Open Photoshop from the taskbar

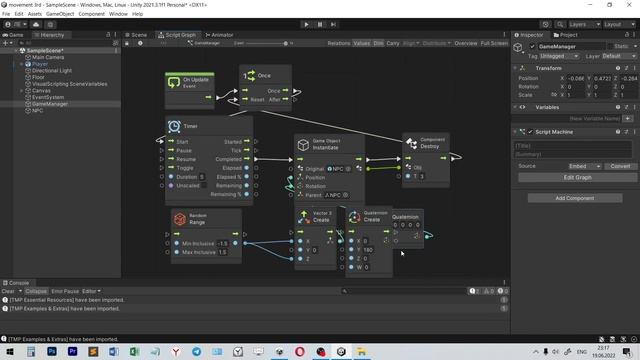pos(52,351)
